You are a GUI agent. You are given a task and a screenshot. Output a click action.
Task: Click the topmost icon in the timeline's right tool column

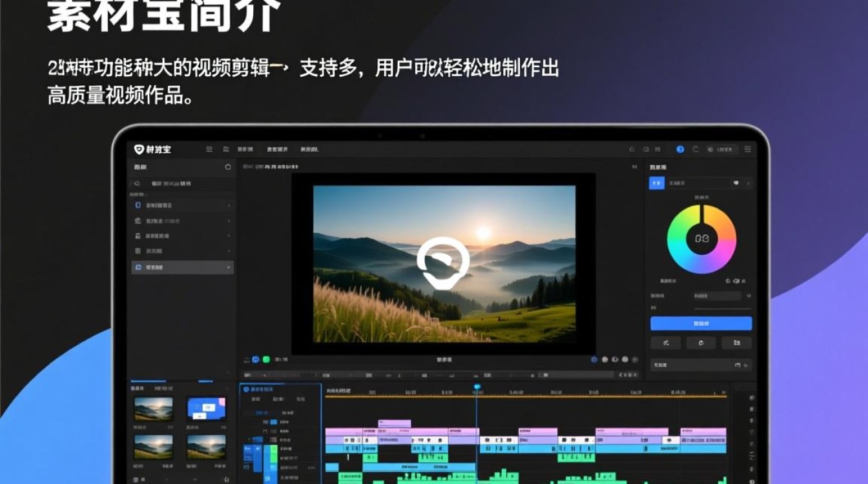tap(752, 398)
